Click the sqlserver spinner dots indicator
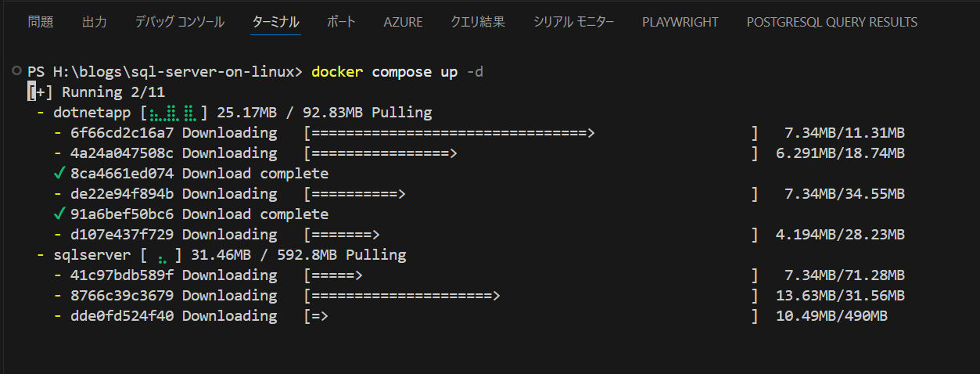 tap(162, 255)
